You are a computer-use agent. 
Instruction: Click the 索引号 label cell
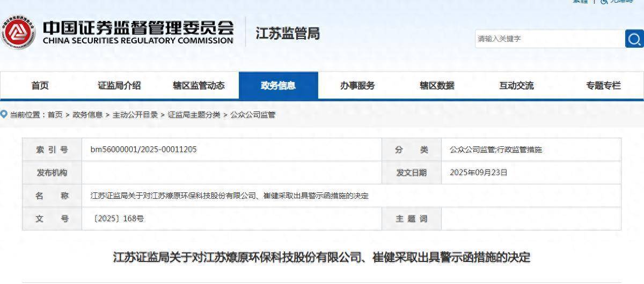tap(52, 150)
